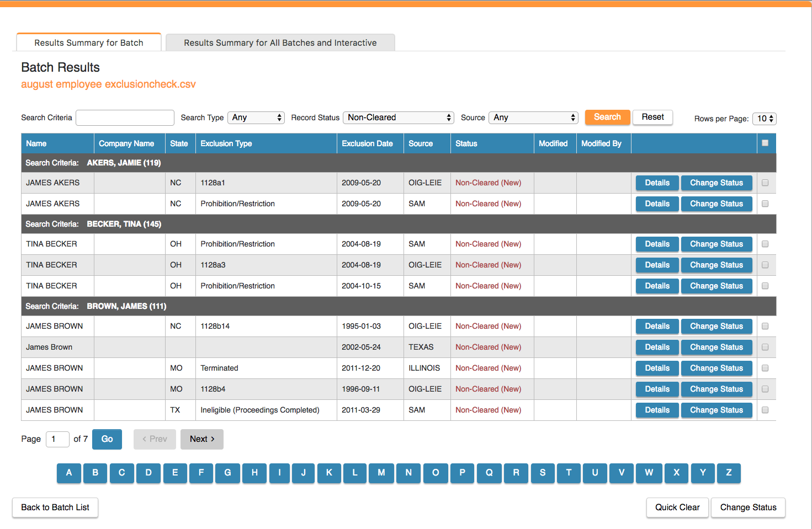Check the box for James Brown TEXAS row
This screenshot has height=529, width=812.
tap(765, 347)
